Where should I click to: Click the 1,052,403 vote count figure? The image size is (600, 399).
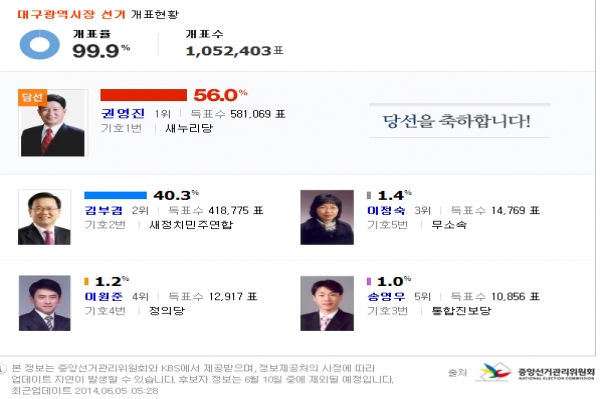pyautogui.click(x=229, y=51)
